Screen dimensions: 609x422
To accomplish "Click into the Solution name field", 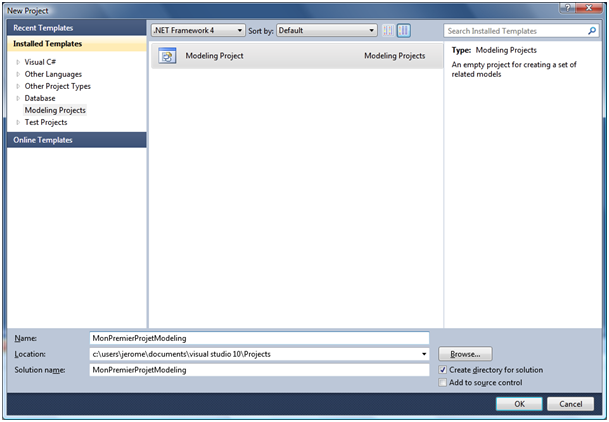I will 258,370.
